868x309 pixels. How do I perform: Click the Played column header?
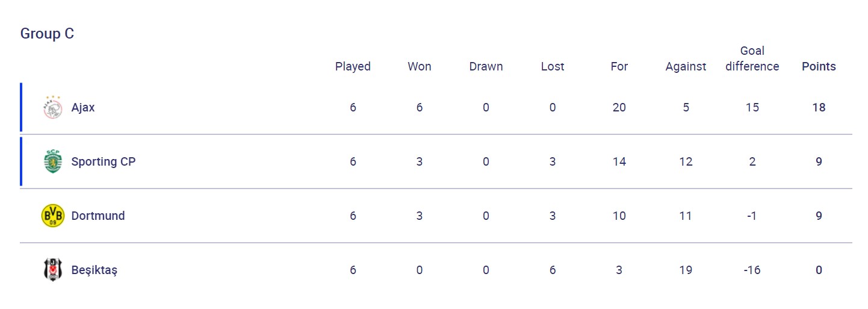[353, 66]
